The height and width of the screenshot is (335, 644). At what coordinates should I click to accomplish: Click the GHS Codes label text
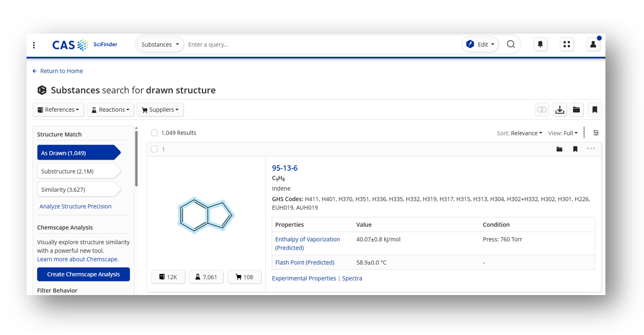pyautogui.click(x=287, y=199)
